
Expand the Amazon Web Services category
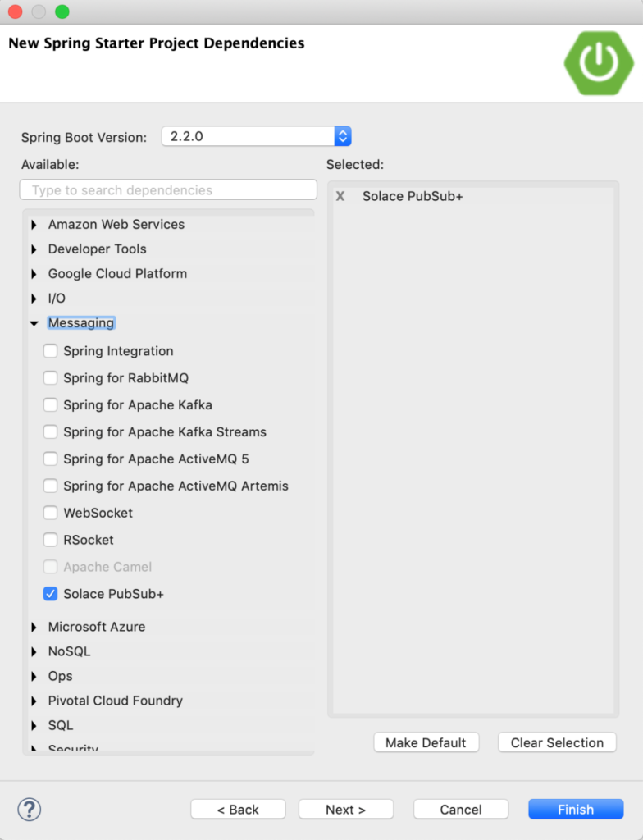(x=34, y=225)
